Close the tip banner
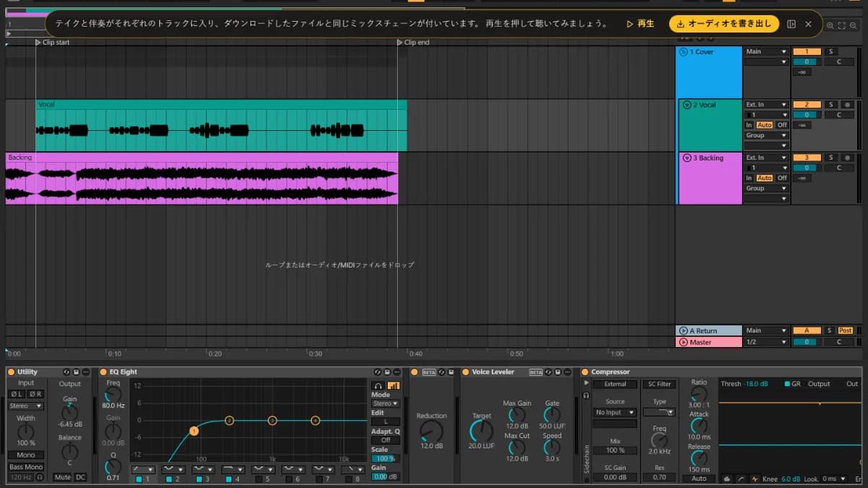 pos(808,24)
